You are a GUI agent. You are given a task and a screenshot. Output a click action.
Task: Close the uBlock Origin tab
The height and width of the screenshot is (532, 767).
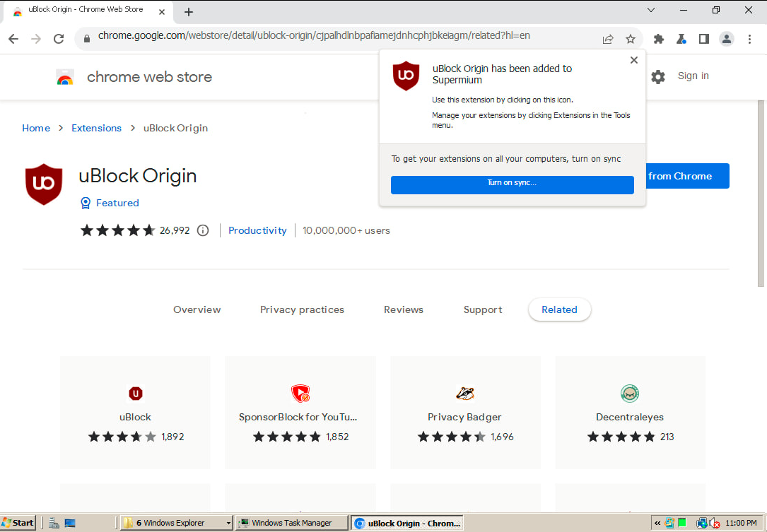pyautogui.click(x=162, y=12)
